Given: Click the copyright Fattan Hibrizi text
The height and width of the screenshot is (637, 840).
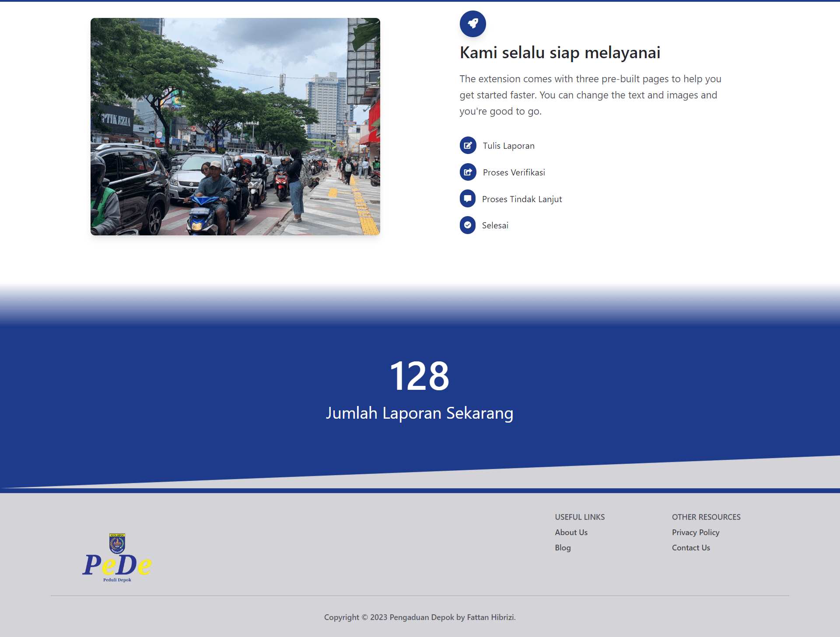Looking at the screenshot, I should 420,617.
